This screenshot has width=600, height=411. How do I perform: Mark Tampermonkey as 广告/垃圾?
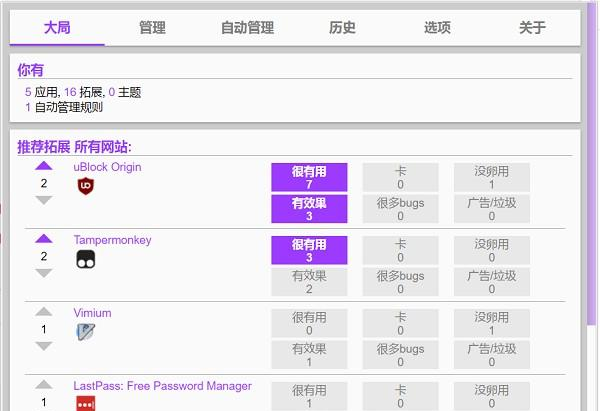coord(492,282)
